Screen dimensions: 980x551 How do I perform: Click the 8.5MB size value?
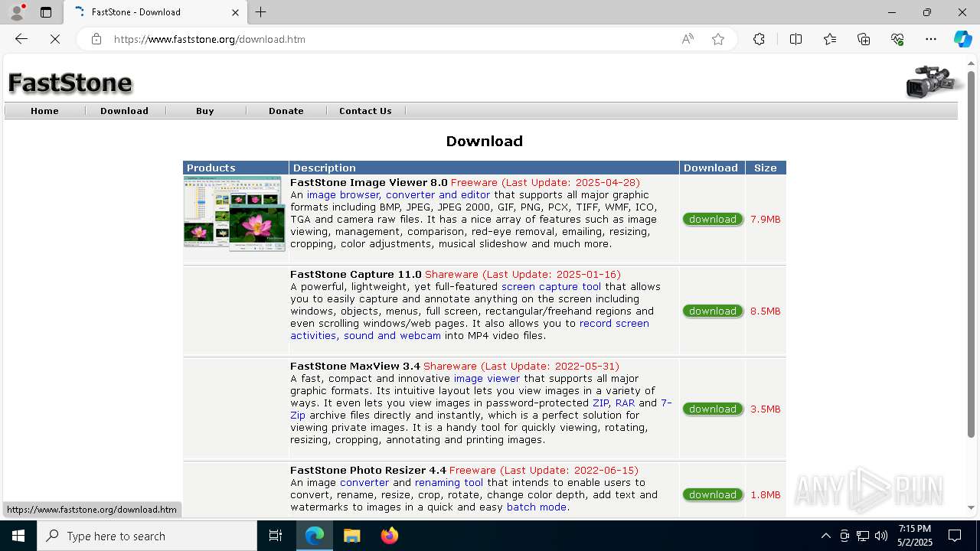[766, 311]
